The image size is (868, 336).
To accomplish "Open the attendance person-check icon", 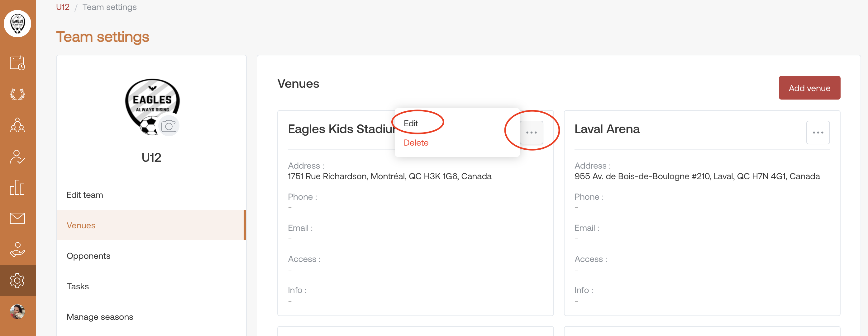I will click(17, 156).
